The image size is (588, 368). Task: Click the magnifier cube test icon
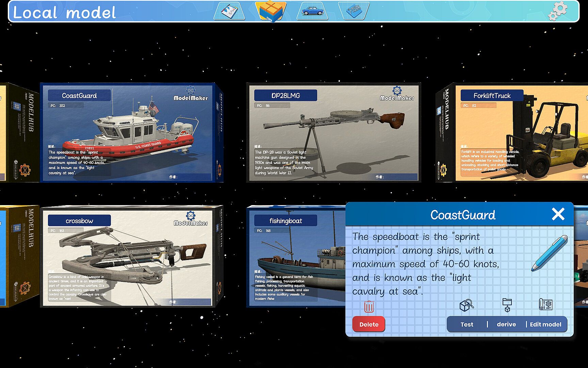467,305
